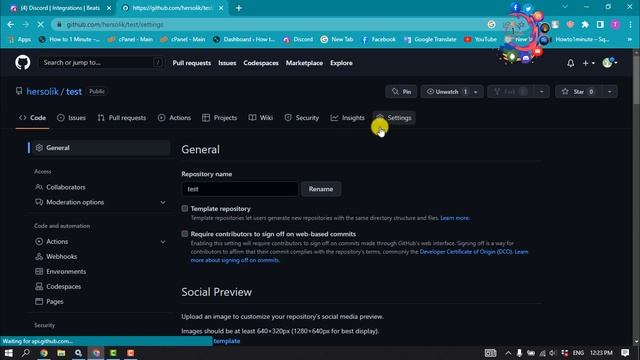Open the Google Translate bookmark
This screenshot has width=640, height=360.
click(x=430, y=40)
